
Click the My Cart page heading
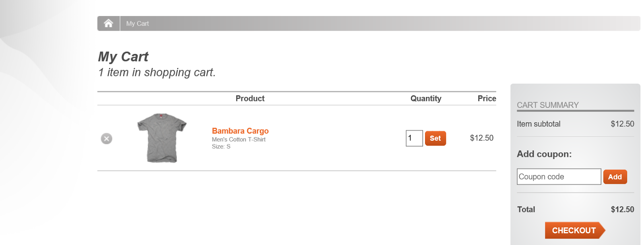(123, 57)
